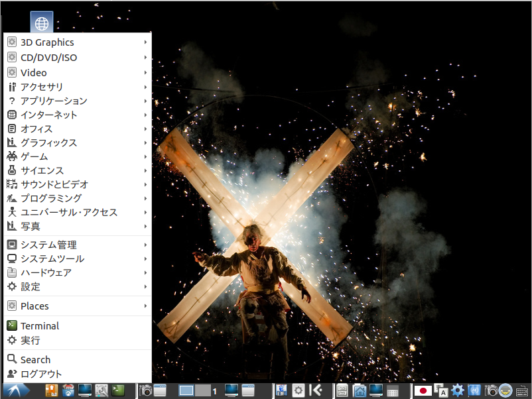Launch Terminal from the start menu
532x399 pixels.
coord(78,326)
